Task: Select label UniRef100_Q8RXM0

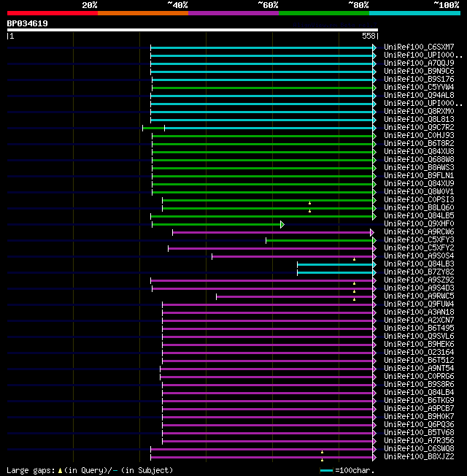Action: [419, 112]
